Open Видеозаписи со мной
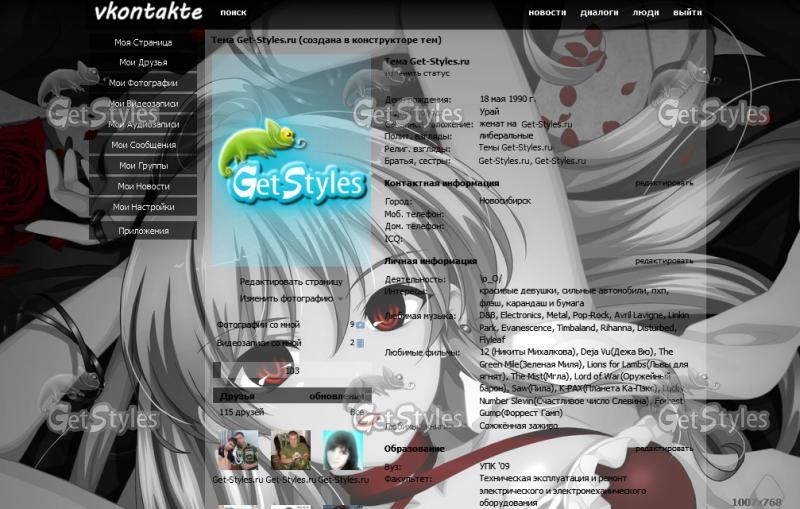The image size is (800, 509). tap(259, 343)
